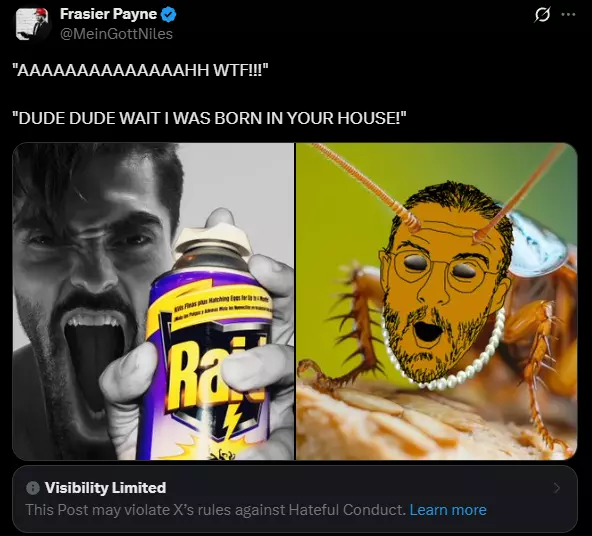
Task: Click the Hateful Conduct rule notice text
Action: click(216, 510)
